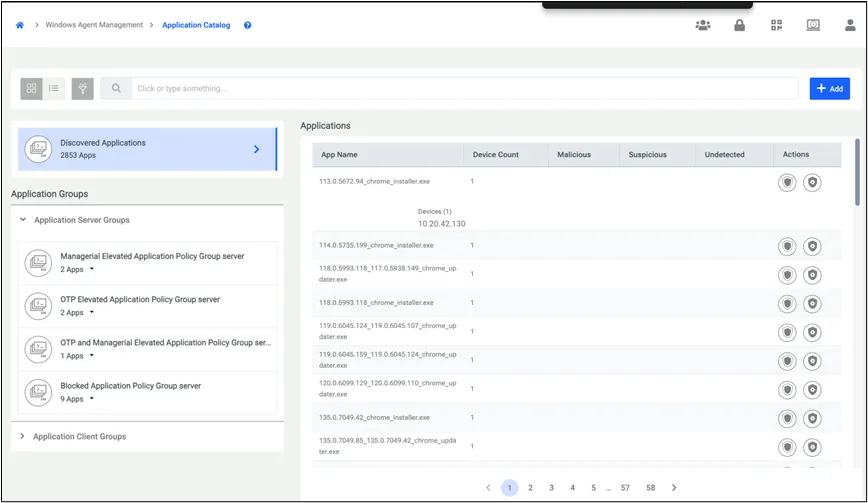Go to next page arrow
Viewport: 868px width, 503px height.
point(674,488)
